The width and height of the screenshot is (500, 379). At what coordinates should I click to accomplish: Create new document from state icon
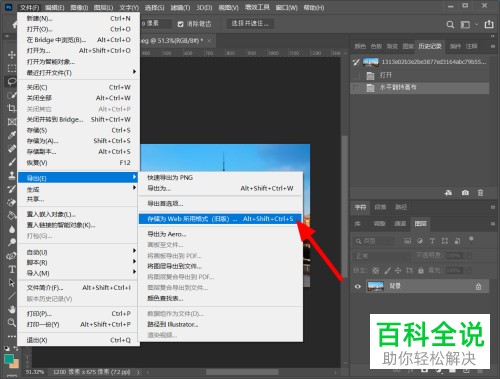click(x=448, y=193)
